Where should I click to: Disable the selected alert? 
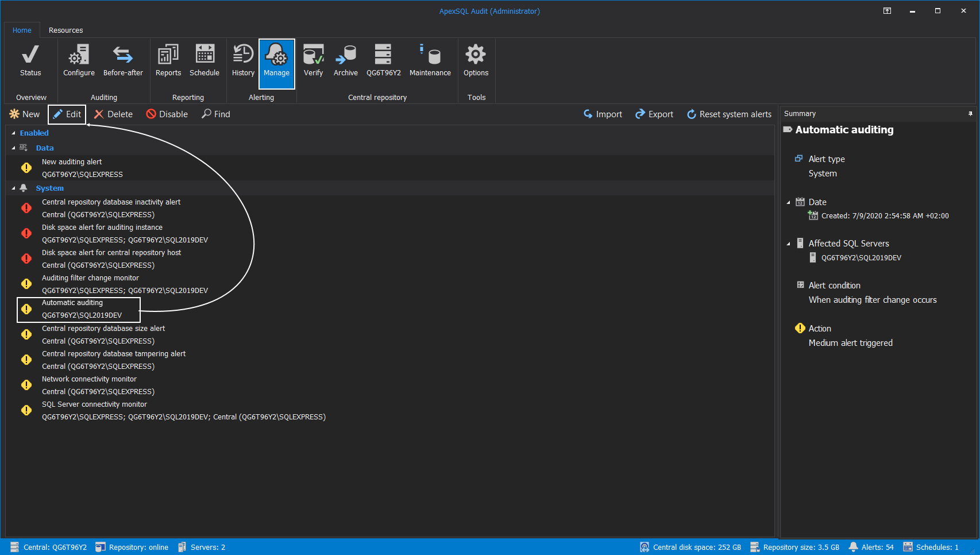(167, 114)
